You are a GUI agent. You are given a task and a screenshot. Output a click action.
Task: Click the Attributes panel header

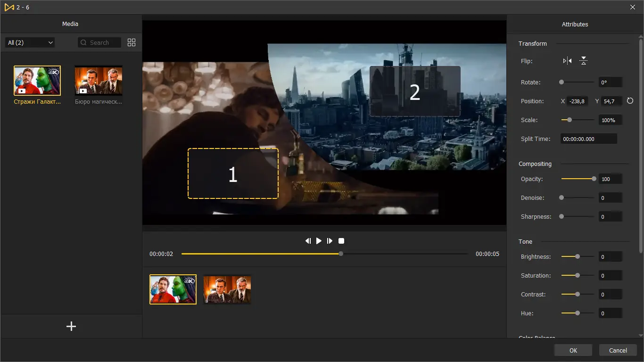point(575,24)
